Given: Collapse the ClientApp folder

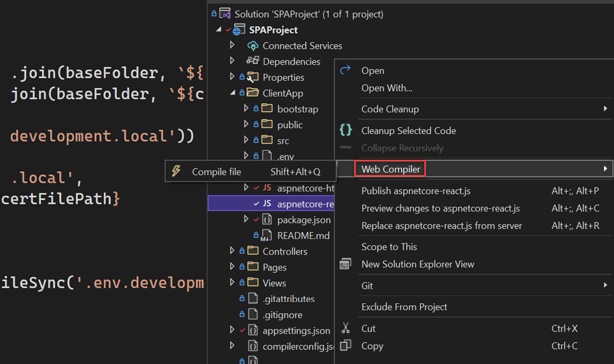Looking at the screenshot, I should (232, 93).
